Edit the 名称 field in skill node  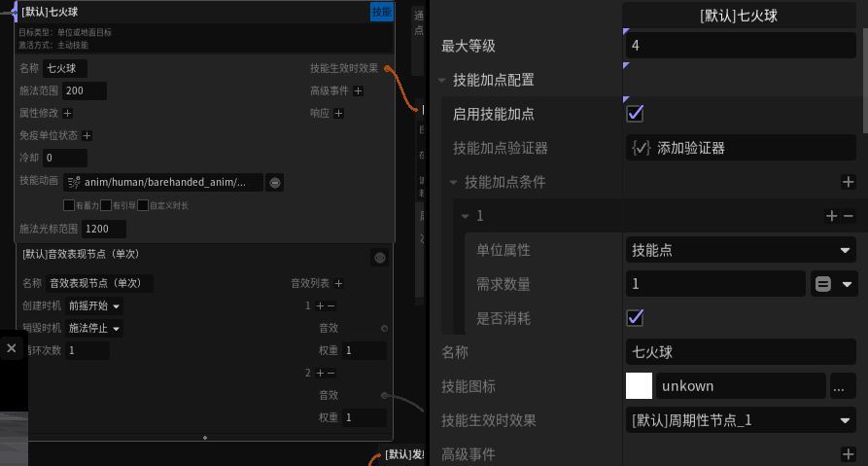tap(65, 69)
